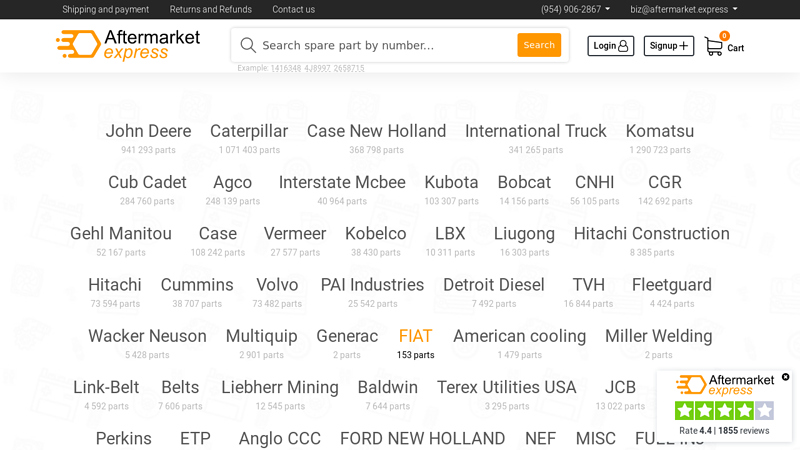800x450 pixels.
Task: Open Shipping and payment page
Action: pos(106,9)
